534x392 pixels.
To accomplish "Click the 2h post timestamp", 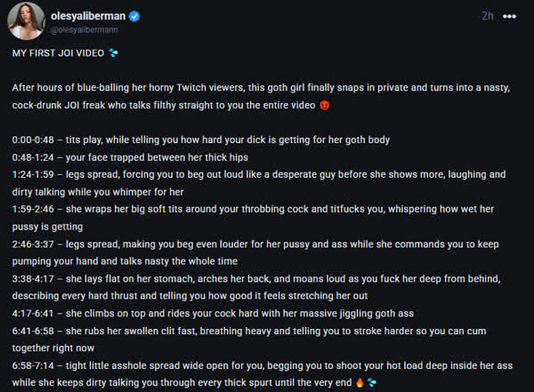I will (x=487, y=16).
